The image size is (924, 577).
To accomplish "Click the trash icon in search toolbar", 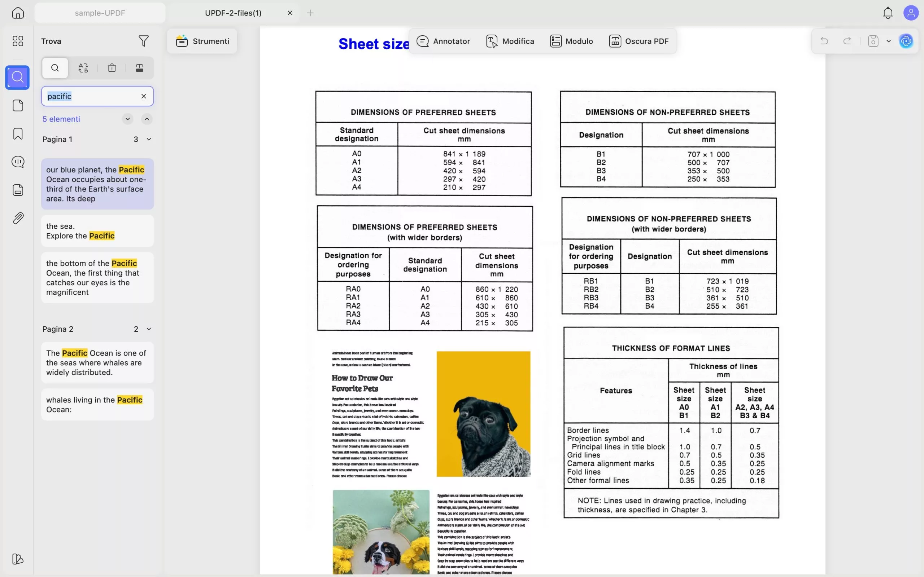I will point(112,68).
